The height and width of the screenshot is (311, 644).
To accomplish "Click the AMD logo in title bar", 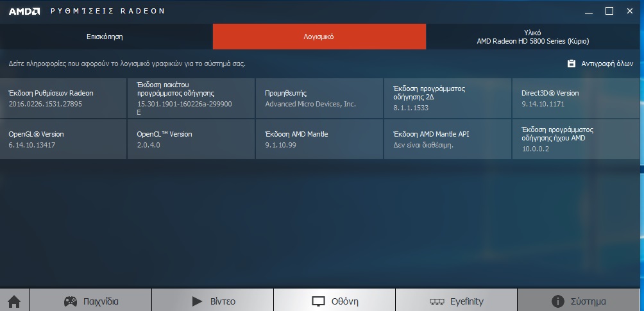I will pos(24,11).
